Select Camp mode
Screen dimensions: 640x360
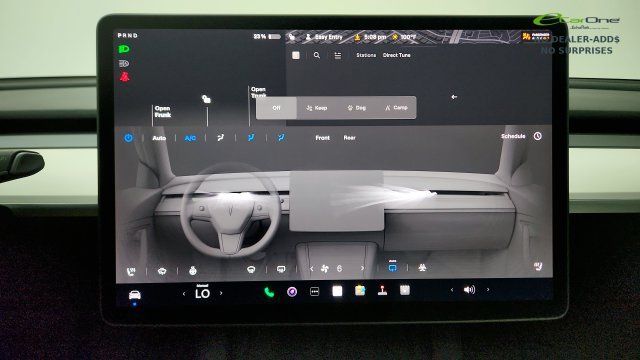396,108
